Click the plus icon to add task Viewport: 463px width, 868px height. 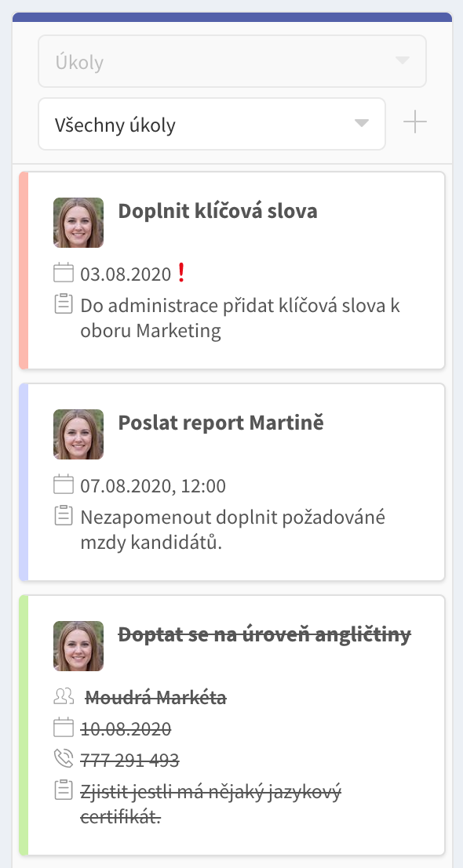coord(415,122)
